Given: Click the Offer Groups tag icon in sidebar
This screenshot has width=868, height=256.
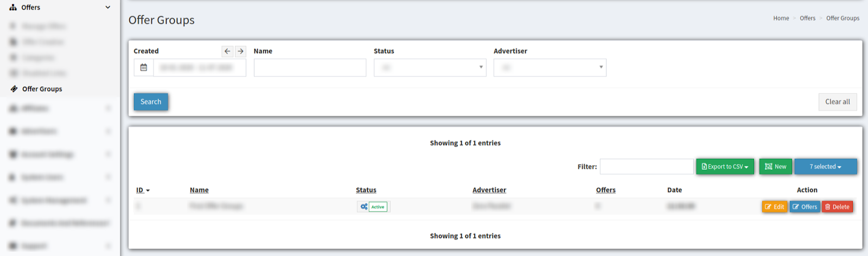Looking at the screenshot, I should click(14, 89).
